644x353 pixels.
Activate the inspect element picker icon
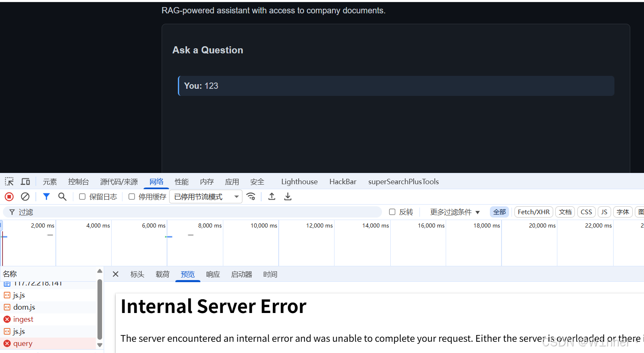9,182
